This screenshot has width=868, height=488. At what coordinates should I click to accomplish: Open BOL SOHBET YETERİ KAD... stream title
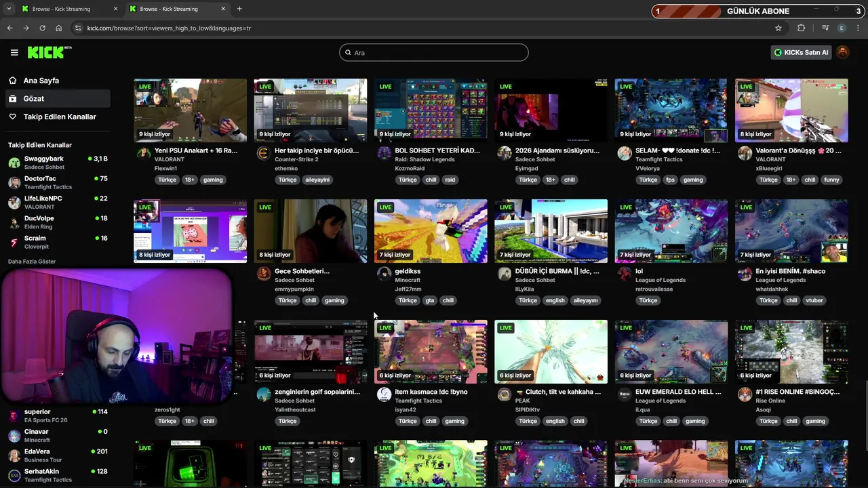point(437,150)
